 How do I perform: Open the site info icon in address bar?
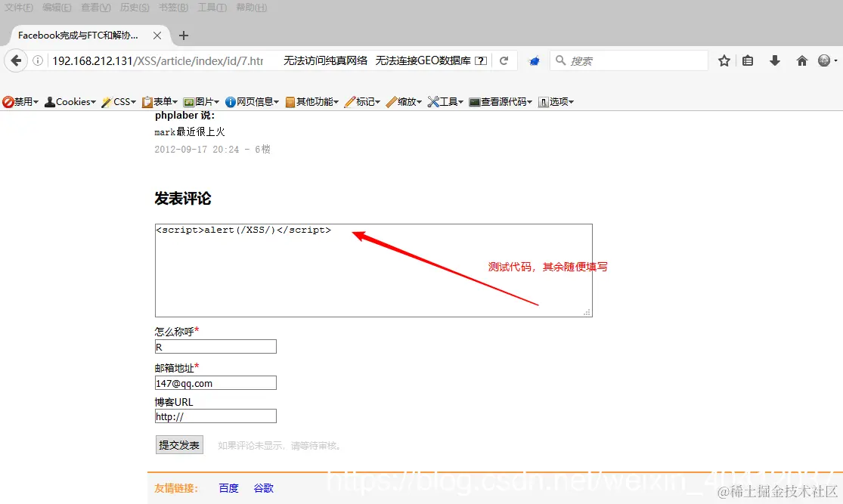(38, 60)
